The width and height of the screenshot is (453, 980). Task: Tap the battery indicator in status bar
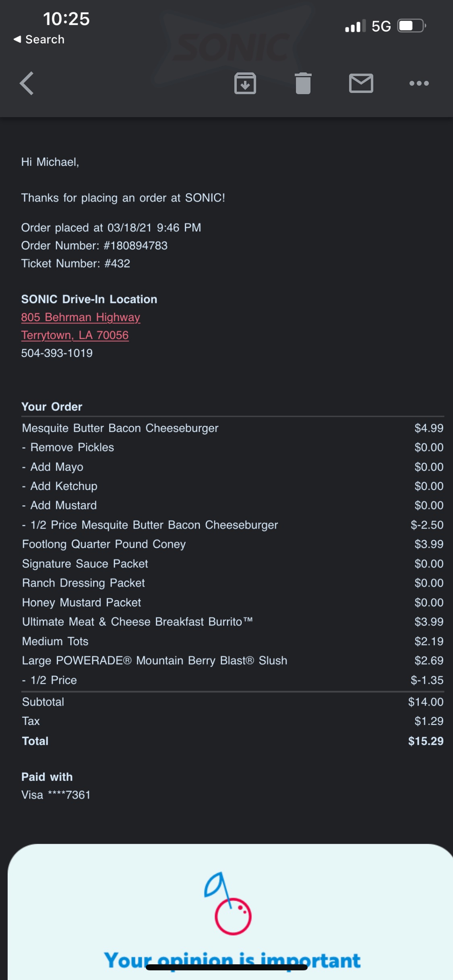pos(412,26)
